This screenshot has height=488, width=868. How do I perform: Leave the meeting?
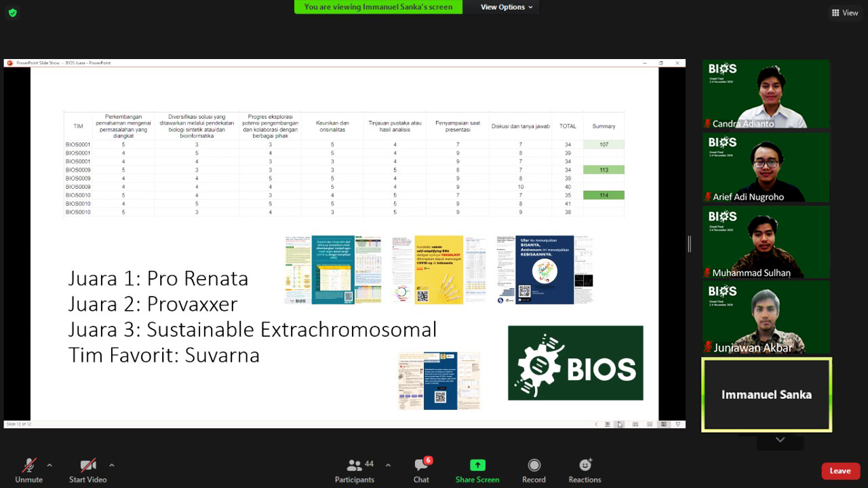(x=840, y=471)
